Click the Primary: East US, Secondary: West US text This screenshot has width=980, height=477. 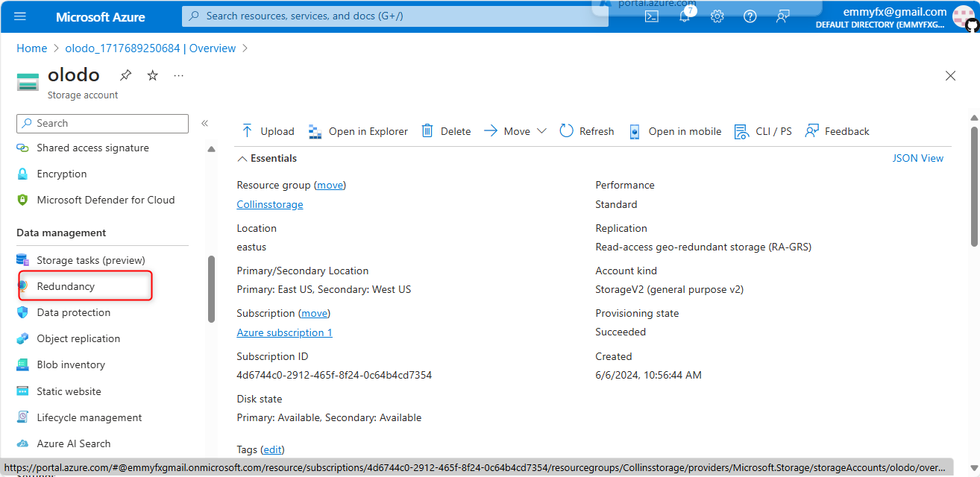coord(324,289)
